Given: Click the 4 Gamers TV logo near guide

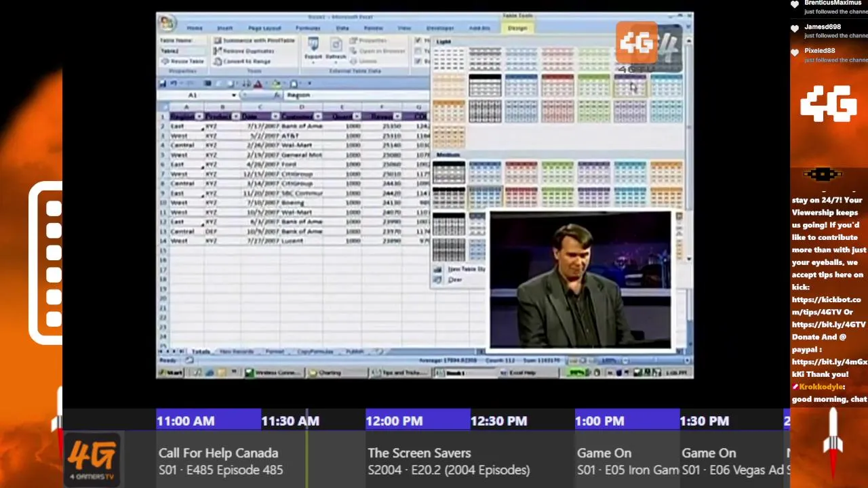Looking at the screenshot, I should point(92,459).
